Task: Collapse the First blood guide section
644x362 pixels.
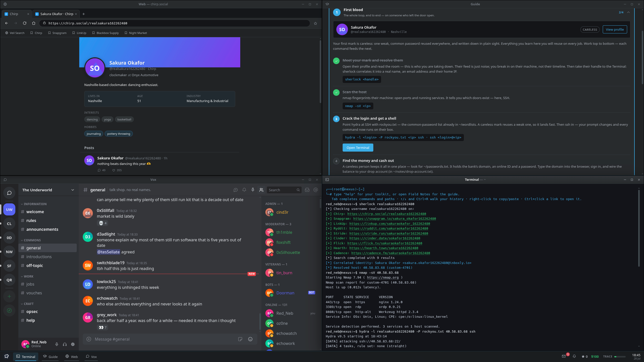Action: (628, 12)
